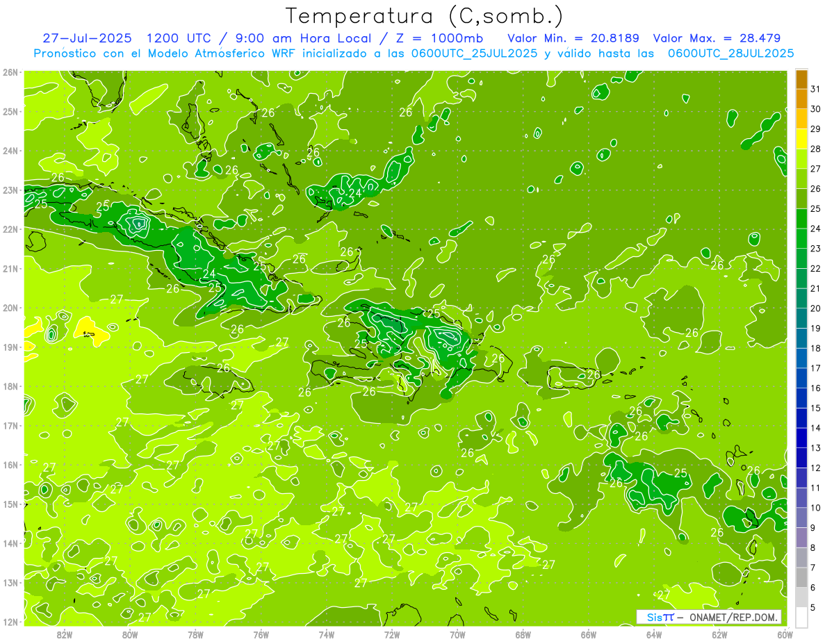
Task: Click the latitude label '17N'
Action: point(10,425)
